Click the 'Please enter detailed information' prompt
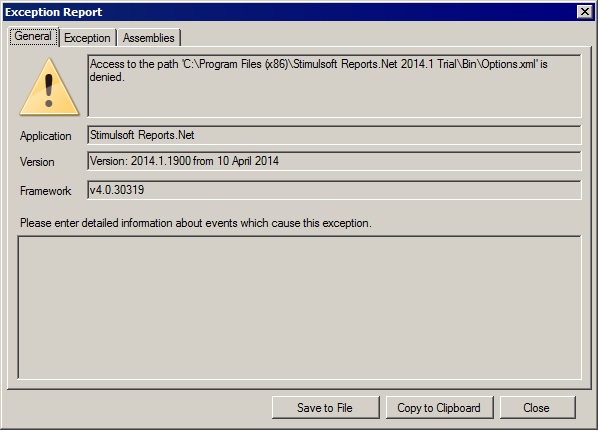Image resolution: width=598 pixels, height=430 pixels. (x=196, y=223)
